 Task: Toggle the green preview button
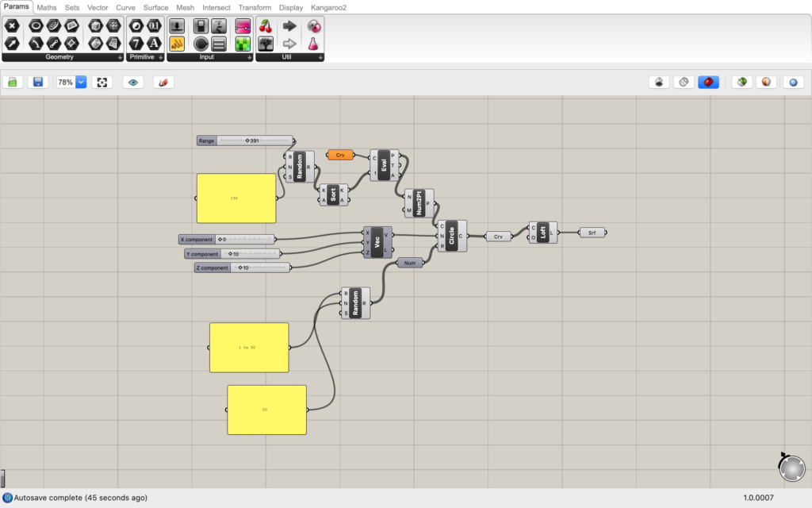pyautogui.click(x=741, y=82)
